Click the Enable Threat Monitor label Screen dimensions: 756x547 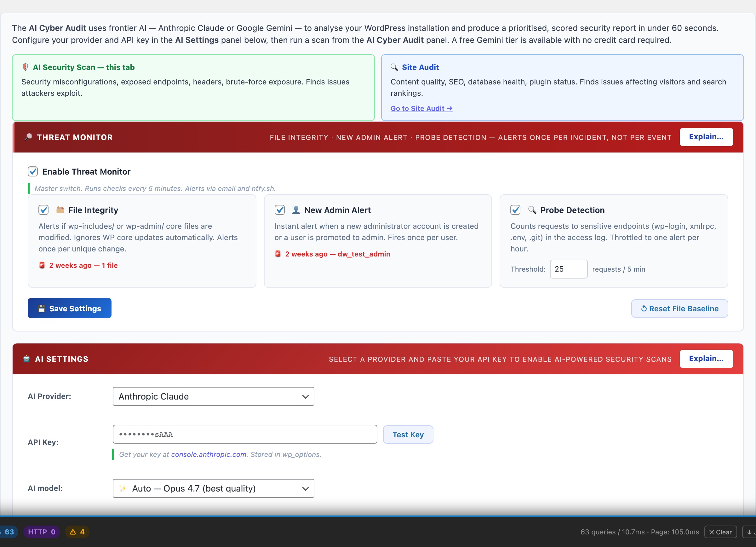coord(86,172)
